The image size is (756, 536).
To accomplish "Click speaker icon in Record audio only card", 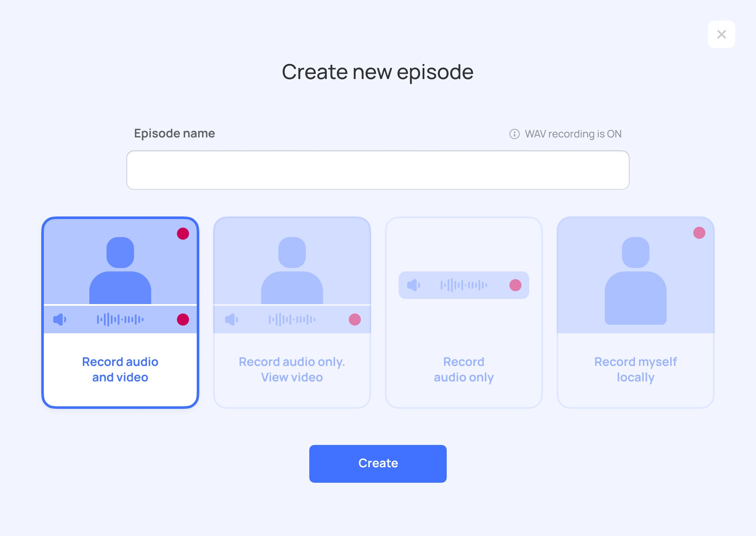I will click(x=413, y=285).
